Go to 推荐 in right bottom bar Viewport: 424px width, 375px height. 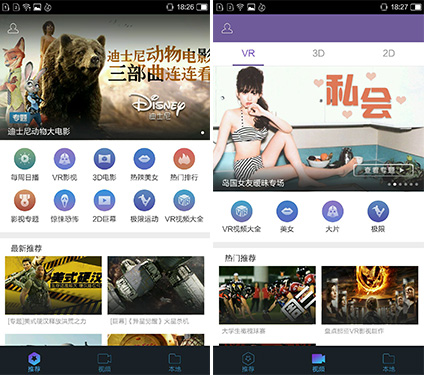(248, 362)
